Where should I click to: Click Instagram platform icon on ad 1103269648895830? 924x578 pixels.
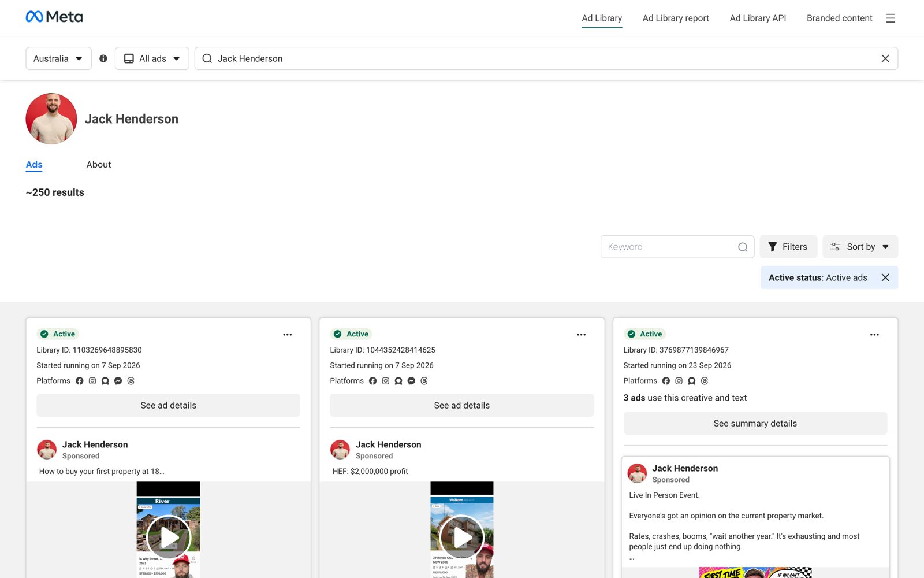click(92, 381)
